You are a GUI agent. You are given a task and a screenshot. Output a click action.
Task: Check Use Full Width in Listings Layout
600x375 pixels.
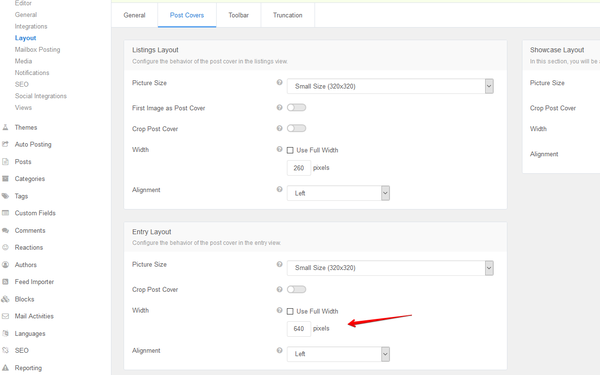[x=290, y=150]
